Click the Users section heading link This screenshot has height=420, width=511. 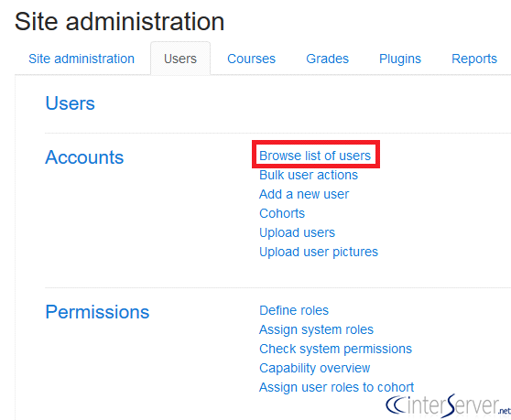(71, 103)
